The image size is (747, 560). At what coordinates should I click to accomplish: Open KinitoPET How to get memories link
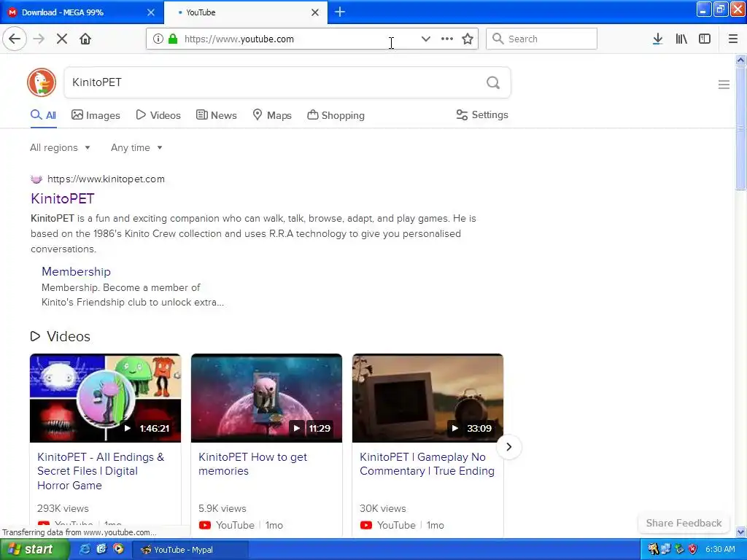tap(252, 464)
